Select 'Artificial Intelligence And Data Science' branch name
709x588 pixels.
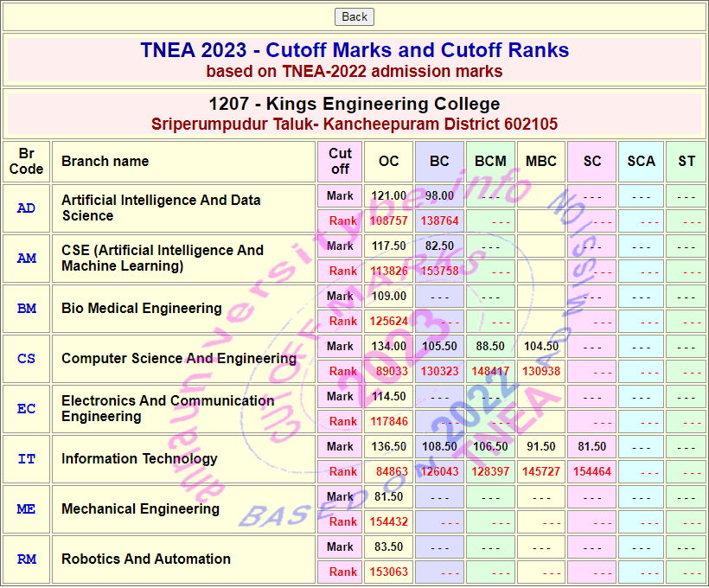[161, 208]
